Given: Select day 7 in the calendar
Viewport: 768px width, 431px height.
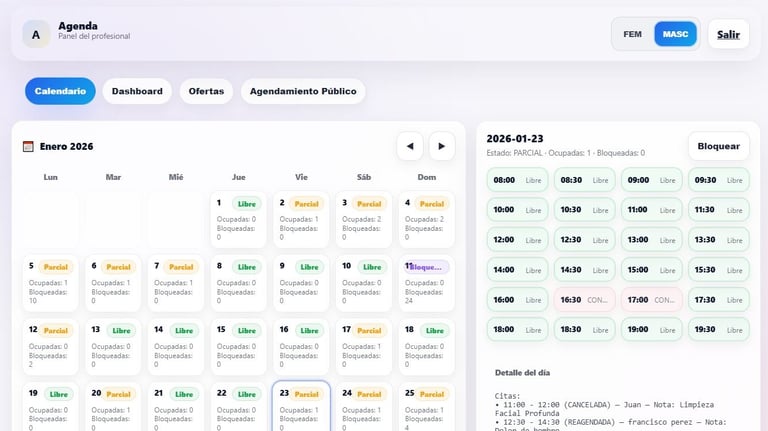Looking at the screenshot, I should [176, 283].
